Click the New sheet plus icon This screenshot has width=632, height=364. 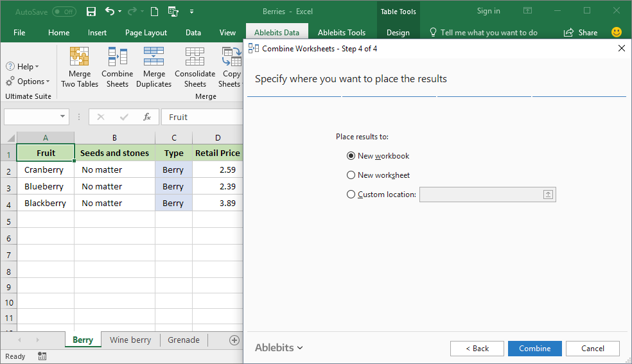pyautogui.click(x=234, y=340)
